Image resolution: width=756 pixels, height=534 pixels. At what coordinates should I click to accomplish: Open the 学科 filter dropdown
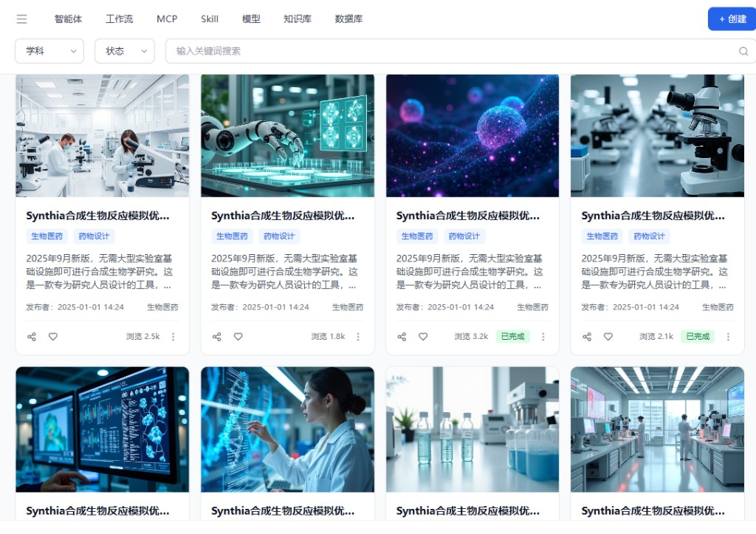point(49,52)
